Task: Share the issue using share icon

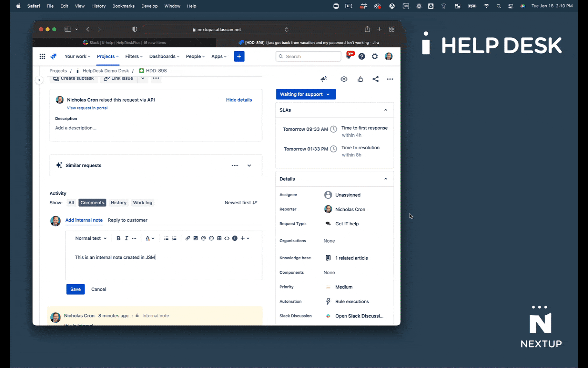Action: [x=376, y=79]
